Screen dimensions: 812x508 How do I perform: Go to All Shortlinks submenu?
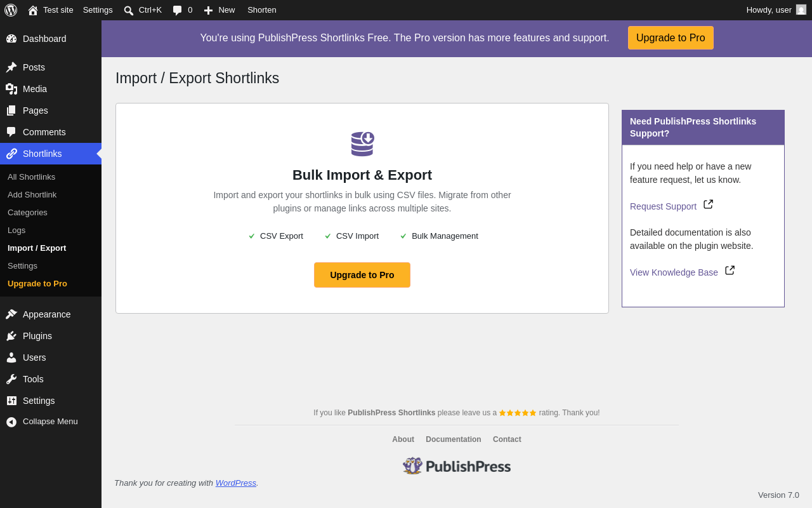[31, 177]
